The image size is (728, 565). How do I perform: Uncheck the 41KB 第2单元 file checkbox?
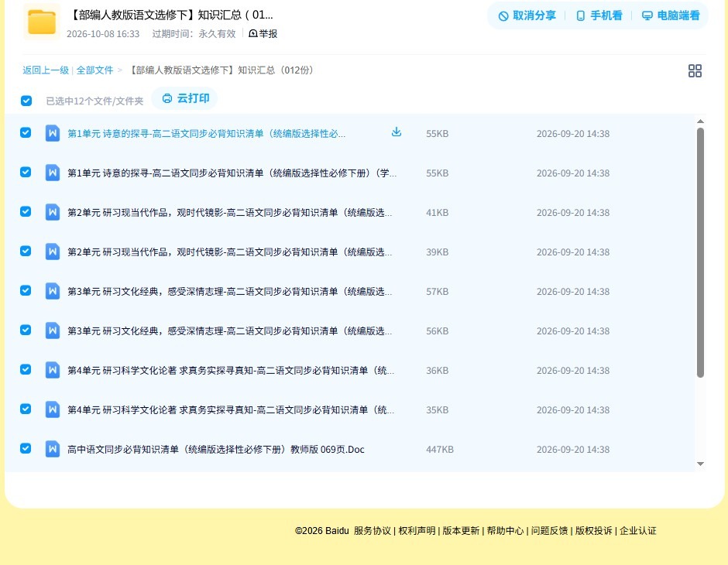click(x=26, y=211)
